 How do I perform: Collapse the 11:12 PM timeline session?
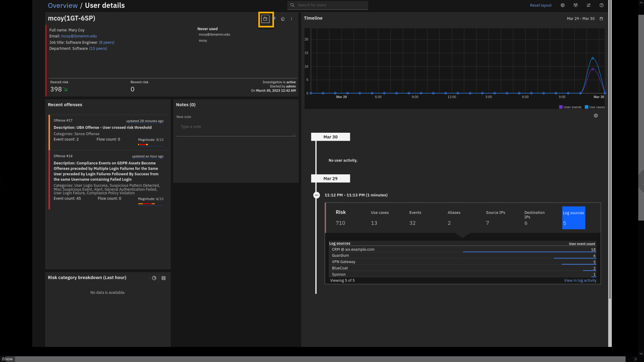[x=316, y=195]
